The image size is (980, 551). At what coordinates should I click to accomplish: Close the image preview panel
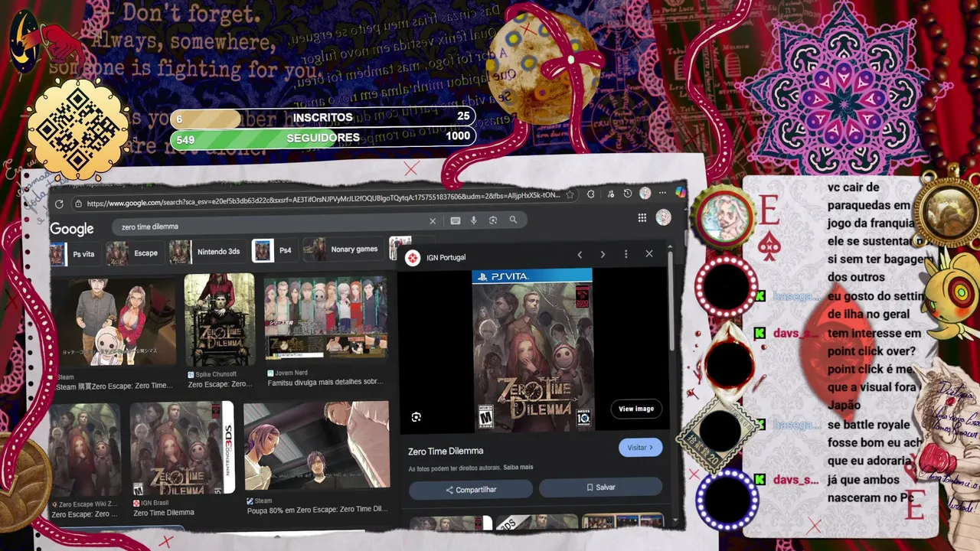(649, 253)
